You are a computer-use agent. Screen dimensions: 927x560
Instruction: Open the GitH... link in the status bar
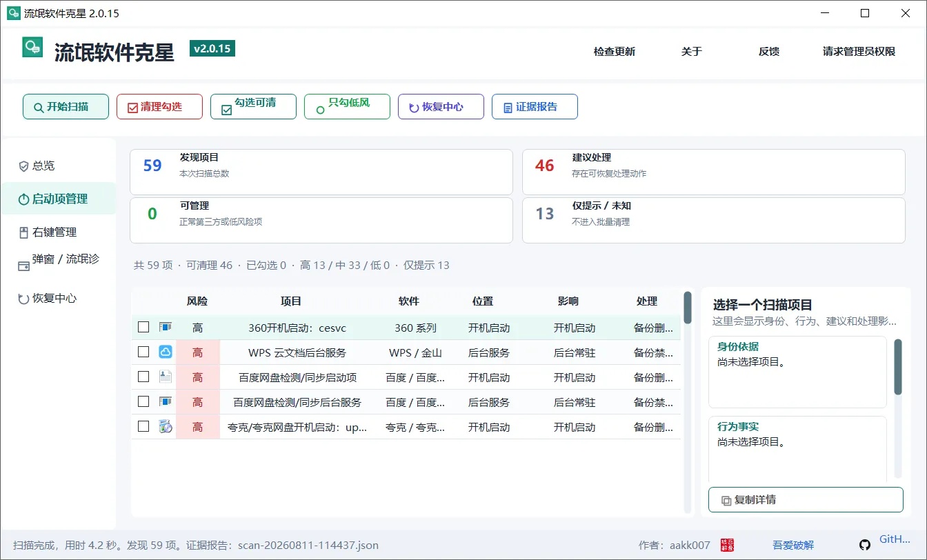coord(895,540)
